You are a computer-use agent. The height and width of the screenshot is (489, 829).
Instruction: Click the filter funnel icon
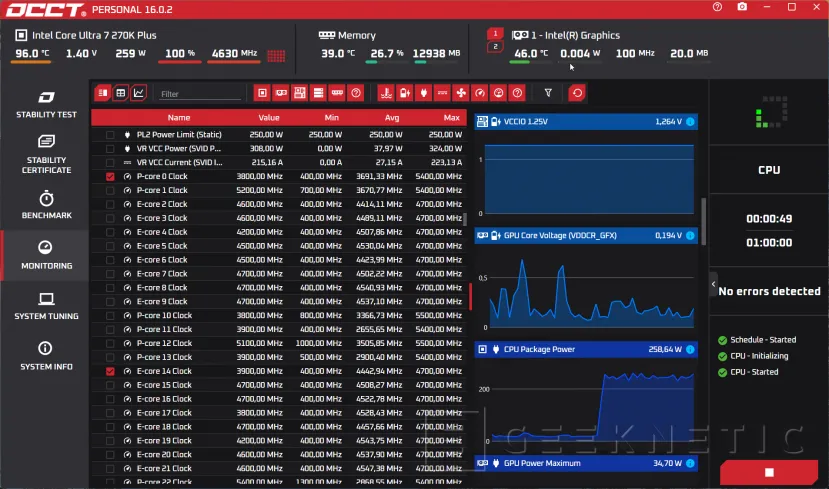pos(548,93)
